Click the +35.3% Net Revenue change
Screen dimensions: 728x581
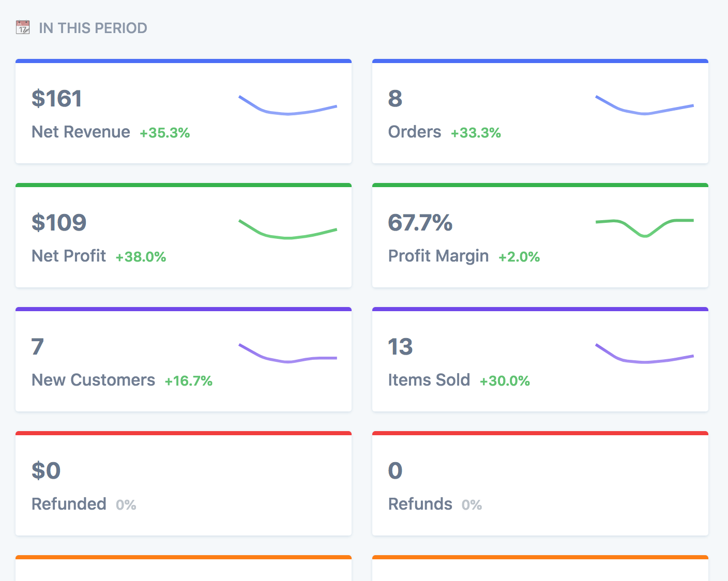[164, 133]
